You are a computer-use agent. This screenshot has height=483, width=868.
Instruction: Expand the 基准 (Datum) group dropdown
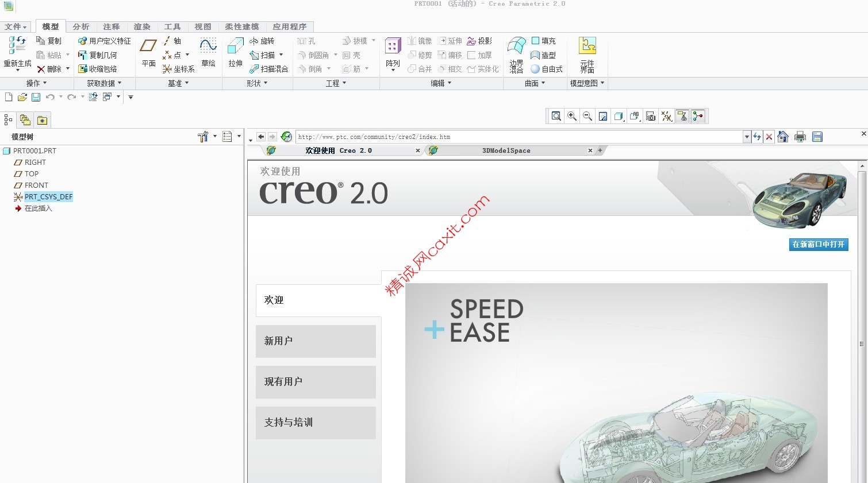click(x=178, y=83)
